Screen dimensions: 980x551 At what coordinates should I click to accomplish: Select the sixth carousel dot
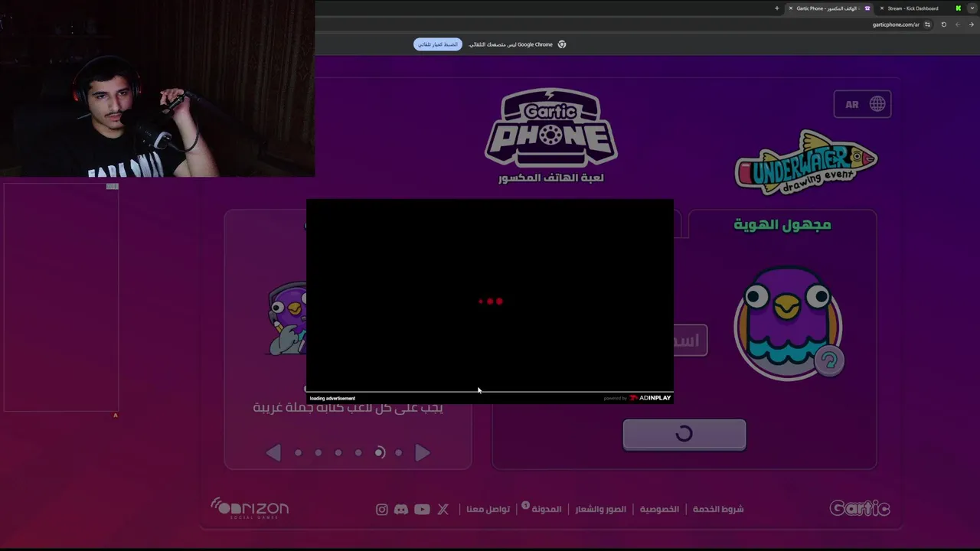click(398, 453)
